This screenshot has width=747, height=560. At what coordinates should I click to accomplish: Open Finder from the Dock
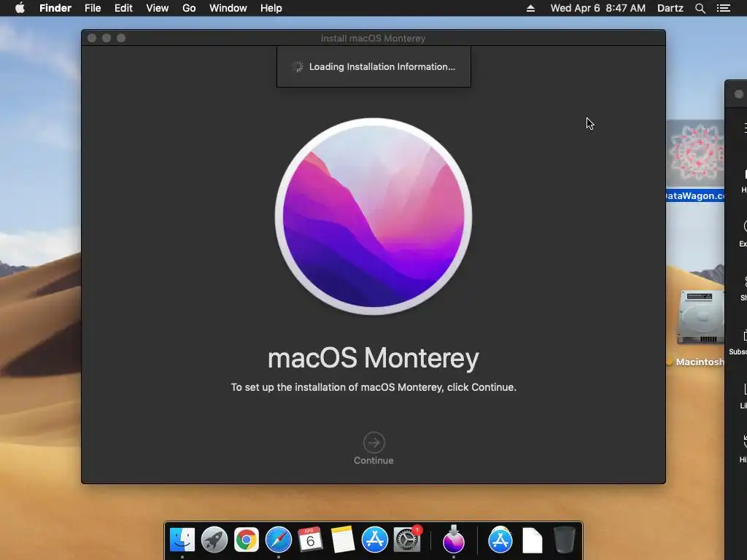pos(182,540)
